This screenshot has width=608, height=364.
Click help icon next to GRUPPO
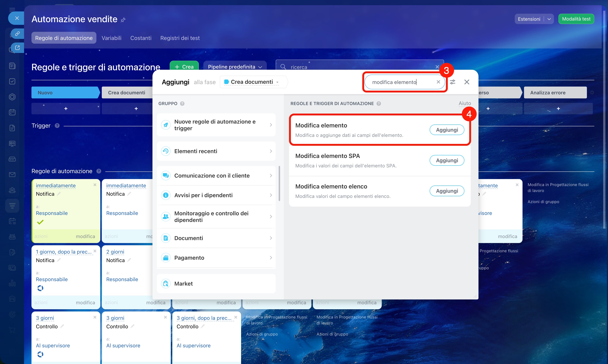point(182,104)
